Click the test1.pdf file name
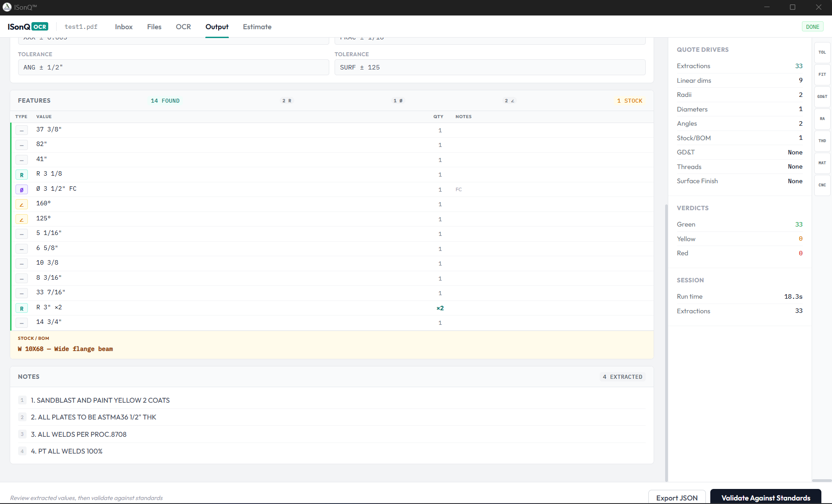This screenshot has height=504, width=832. click(x=81, y=27)
